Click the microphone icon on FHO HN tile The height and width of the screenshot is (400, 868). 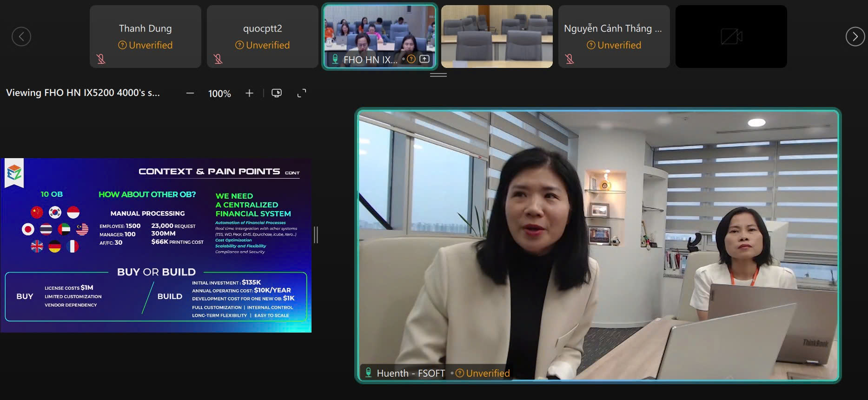coord(335,59)
